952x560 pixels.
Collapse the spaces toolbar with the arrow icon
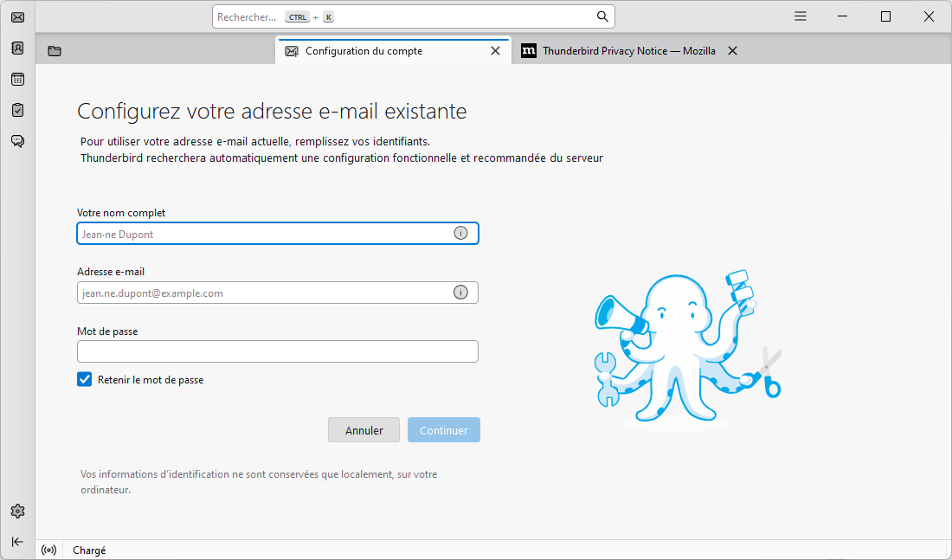click(16, 541)
